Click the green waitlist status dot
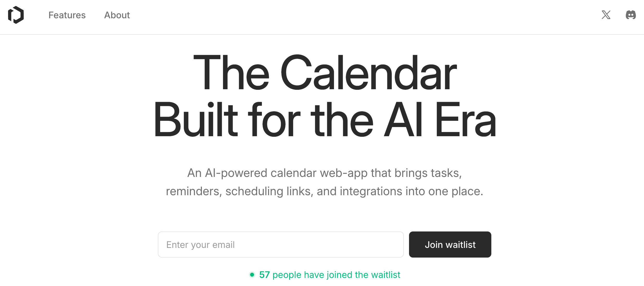This screenshot has width=644, height=286. (x=252, y=275)
